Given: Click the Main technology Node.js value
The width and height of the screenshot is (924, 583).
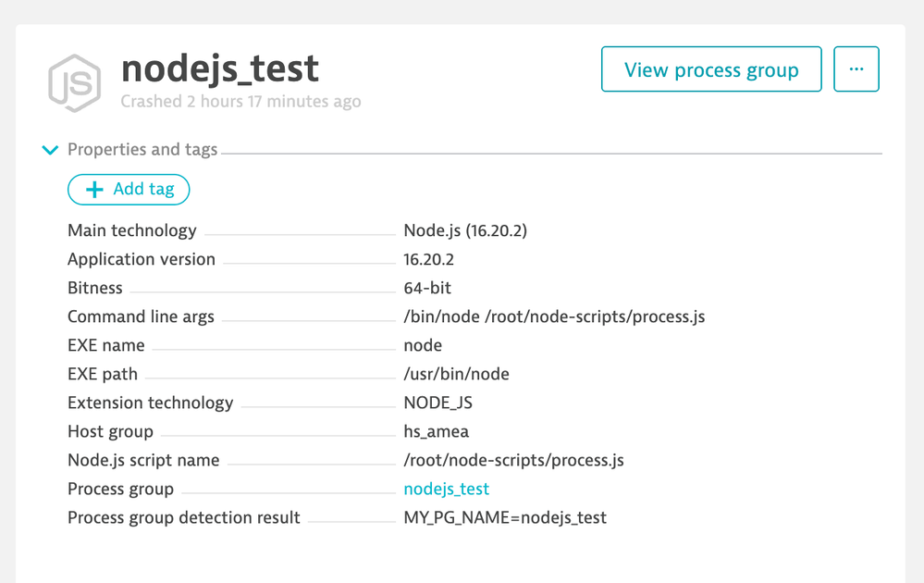Looking at the screenshot, I should pos(465,230).
